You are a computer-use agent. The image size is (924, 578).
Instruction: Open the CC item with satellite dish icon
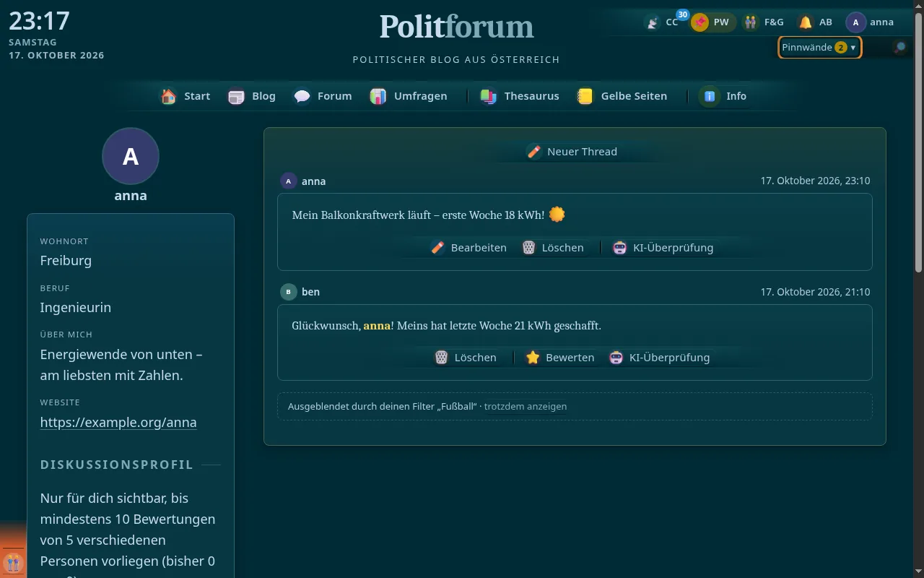coord(653,22)
